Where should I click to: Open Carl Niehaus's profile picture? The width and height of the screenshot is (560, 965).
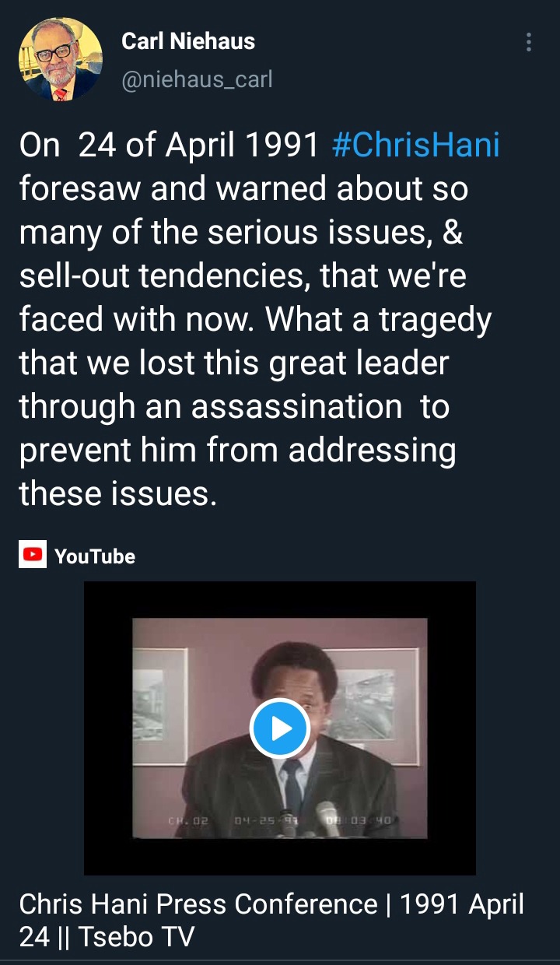click(61, 60)
